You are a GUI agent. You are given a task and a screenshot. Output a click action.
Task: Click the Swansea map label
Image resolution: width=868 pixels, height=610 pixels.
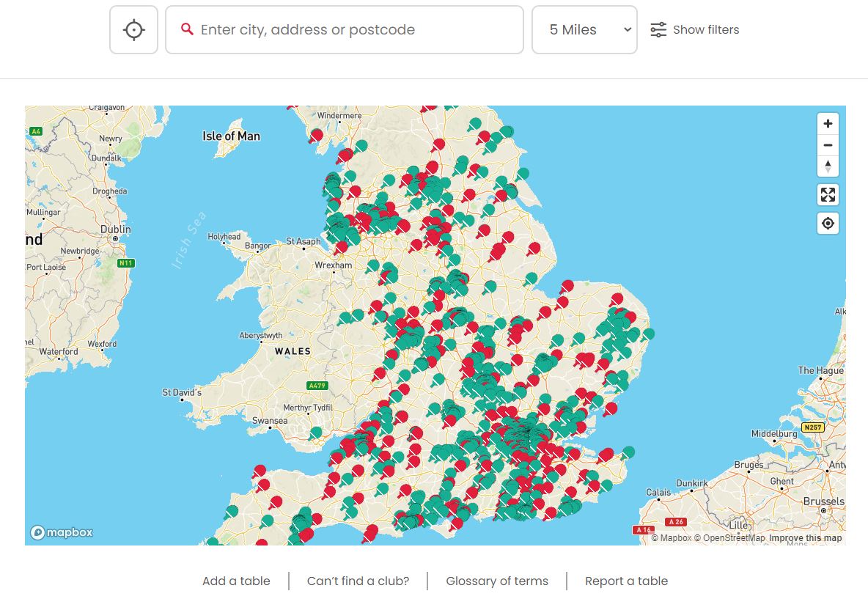pos(270,421)
